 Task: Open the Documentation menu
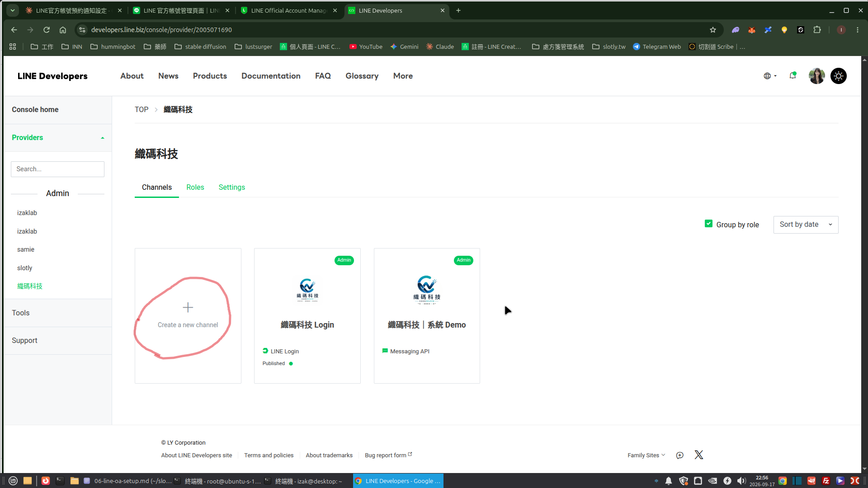pyautogui.click(x=271, y=76)
